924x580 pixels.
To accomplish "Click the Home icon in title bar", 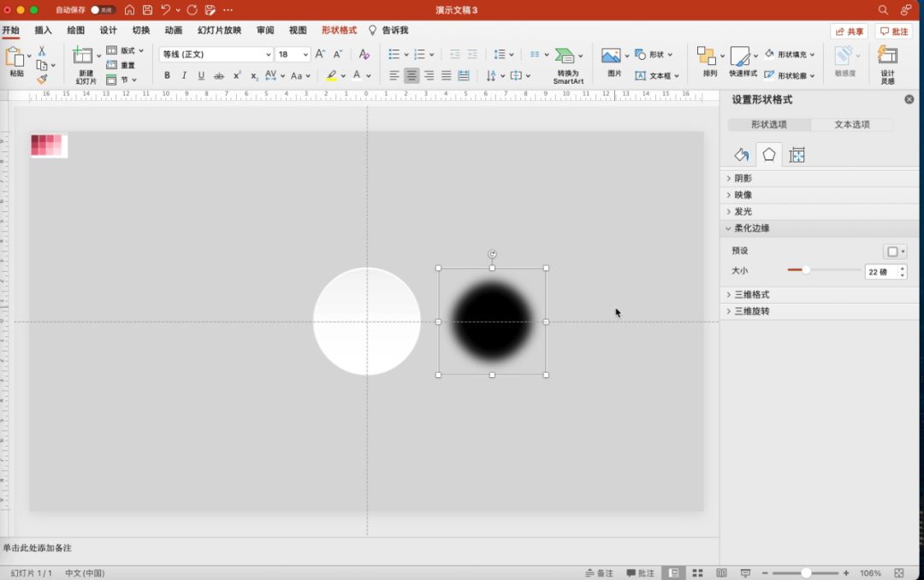I will point(130,10).
